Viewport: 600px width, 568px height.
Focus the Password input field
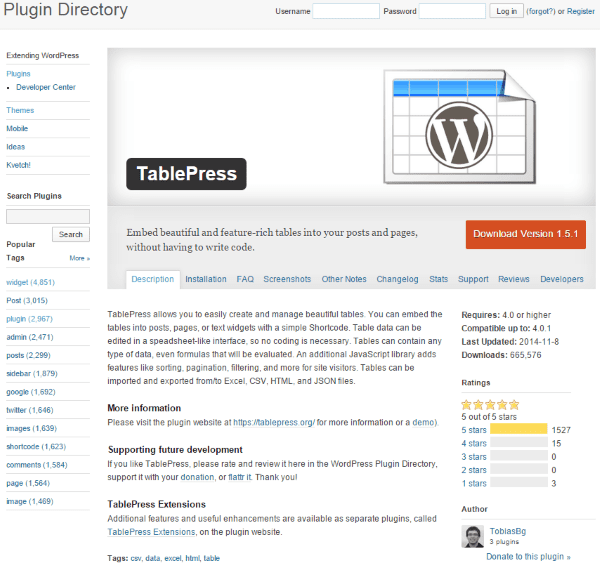452,11
